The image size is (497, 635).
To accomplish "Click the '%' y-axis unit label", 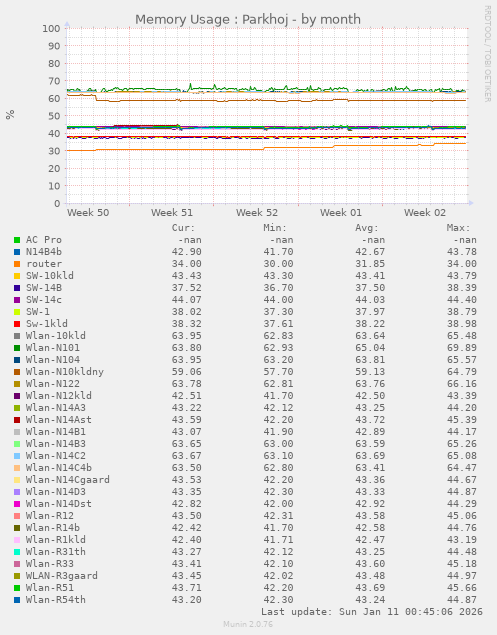I will pos(10,115).
